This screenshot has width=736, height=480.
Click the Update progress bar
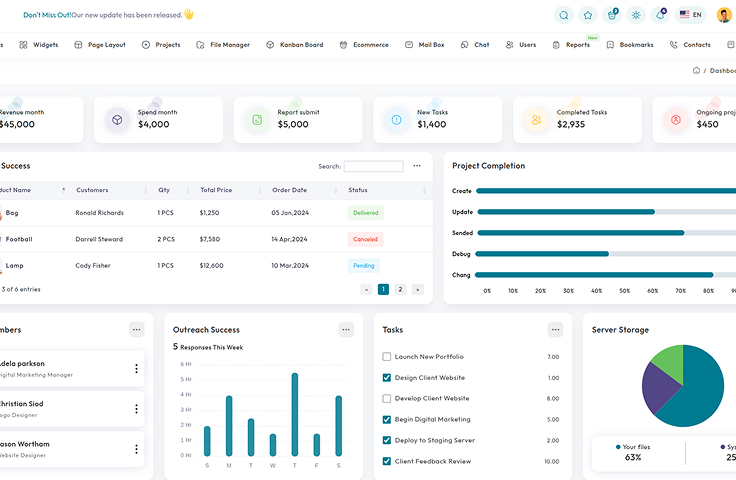click(x=566, y=212)
